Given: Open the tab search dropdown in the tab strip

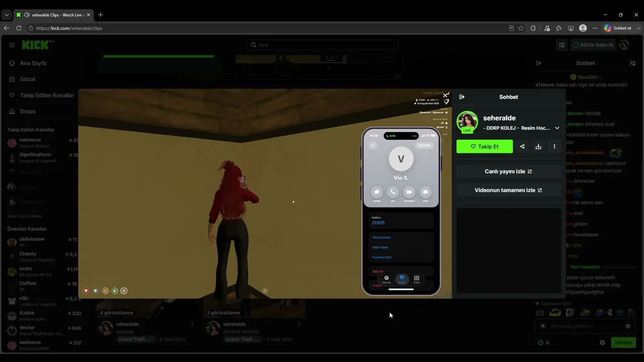Looking at the screenshot, I should tap(7, 15).
